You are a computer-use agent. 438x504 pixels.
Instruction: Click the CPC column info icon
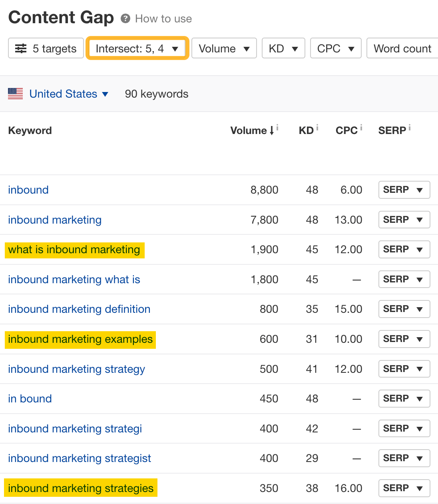(x=362, y=126)
